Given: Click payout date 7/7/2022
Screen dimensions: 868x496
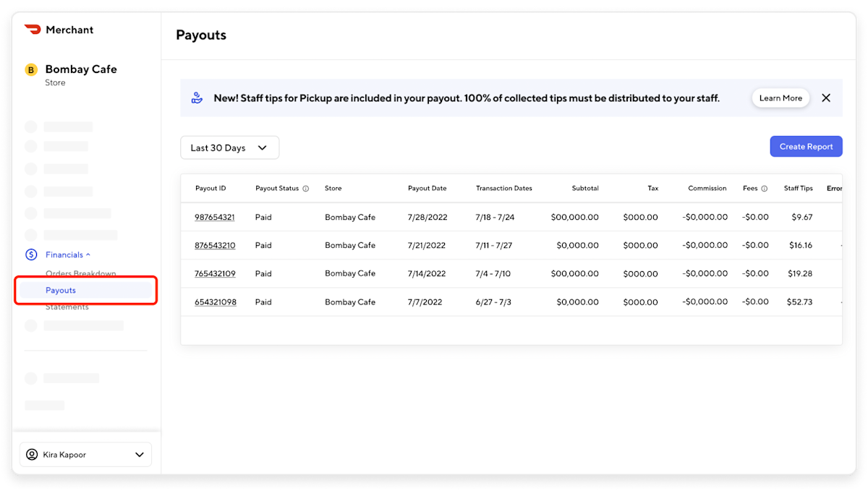Looking at the screenshot, I should pyautogui.click(x=425, y=302).
